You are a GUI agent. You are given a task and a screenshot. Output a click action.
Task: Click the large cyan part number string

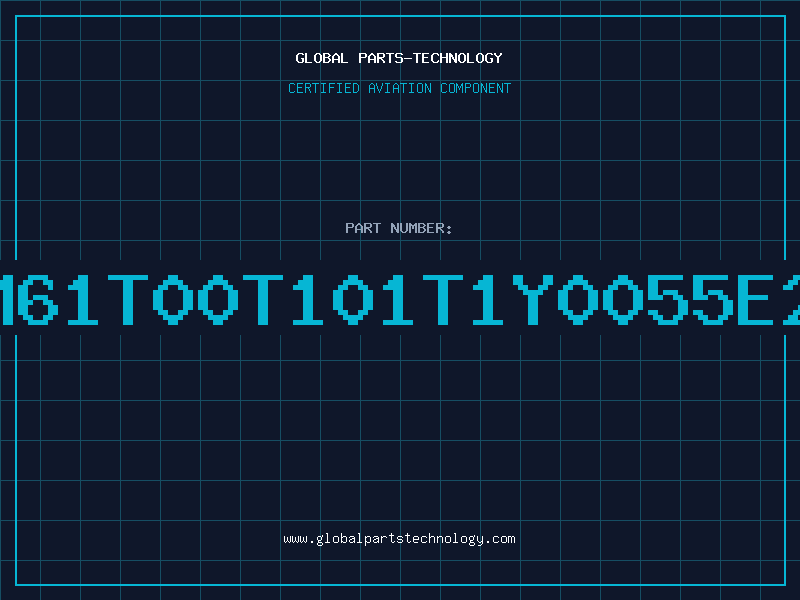pos(400,300)
